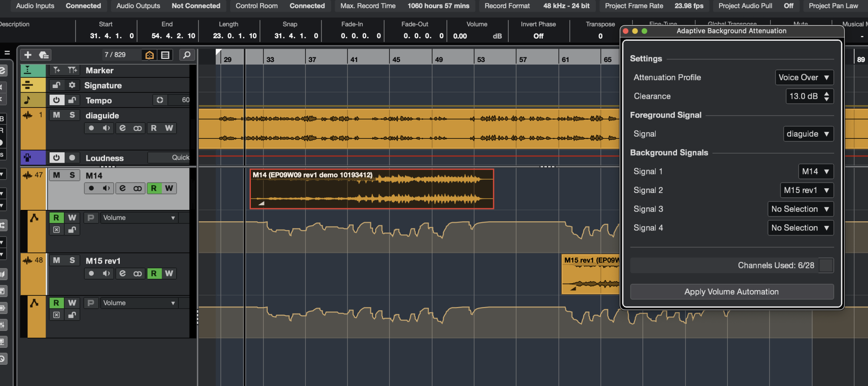Click Add Marker icon on Marker track
Screen dimensions: 868x386
(x=56, y=70)
